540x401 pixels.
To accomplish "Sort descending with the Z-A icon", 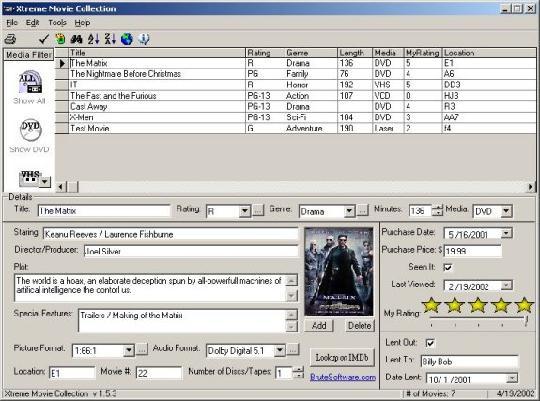I will pyautogui.click(x=110, y=39).
